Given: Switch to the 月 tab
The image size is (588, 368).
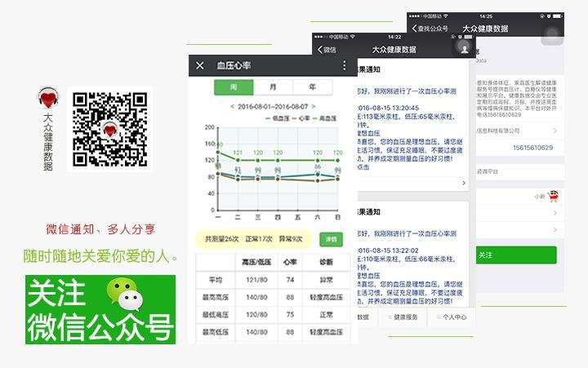Looking at the screenshot, I should (273, 87).
